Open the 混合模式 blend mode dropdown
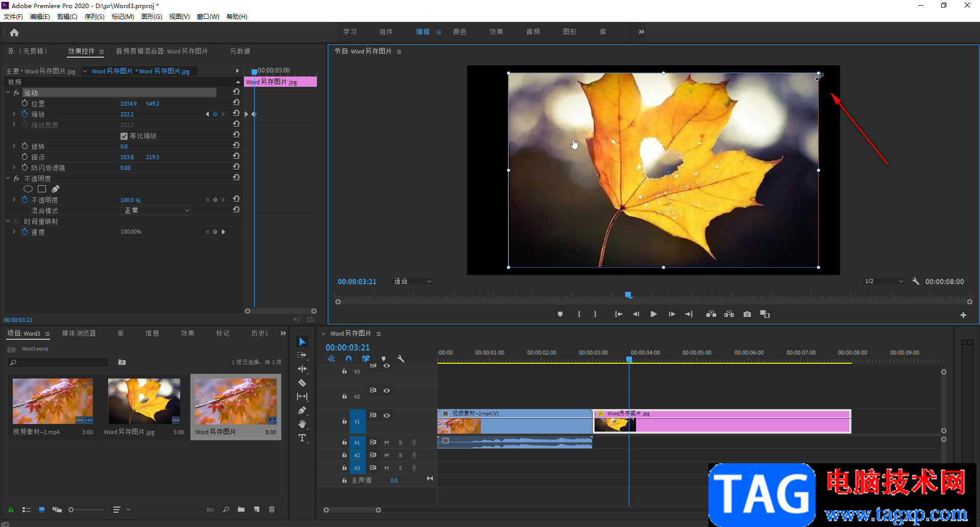 (x=156, y=211)
